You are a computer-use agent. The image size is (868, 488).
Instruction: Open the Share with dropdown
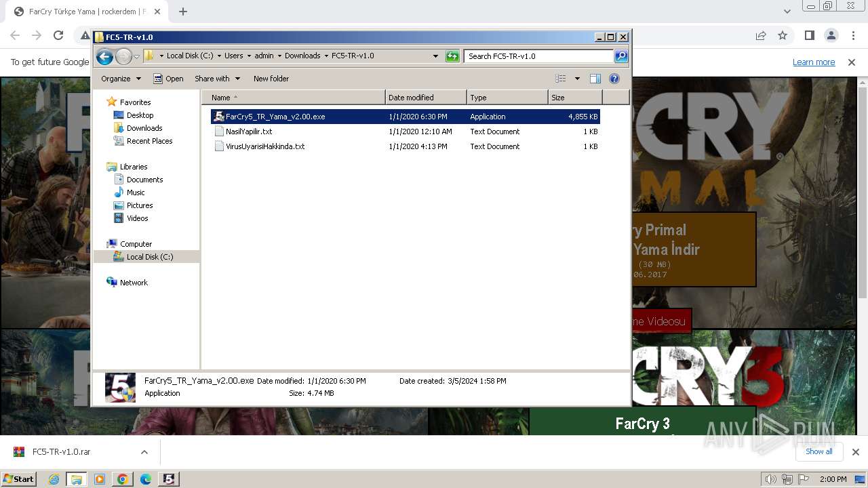[217, 79]
